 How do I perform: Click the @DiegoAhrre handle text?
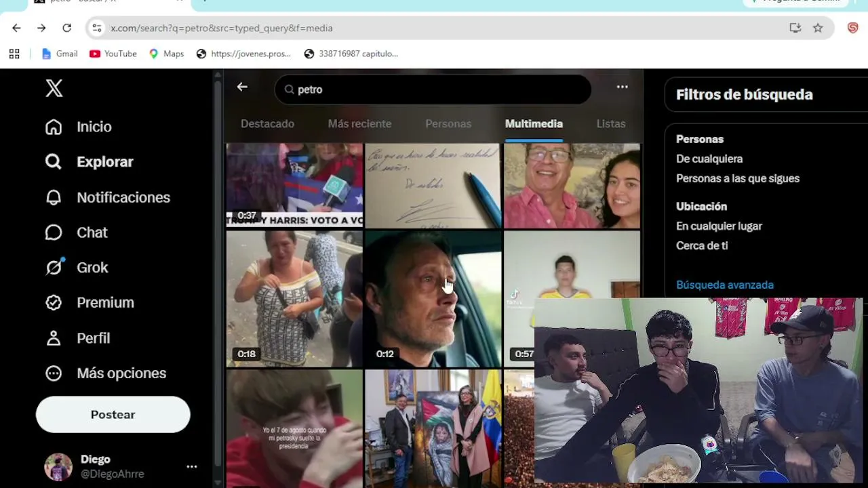113,474
